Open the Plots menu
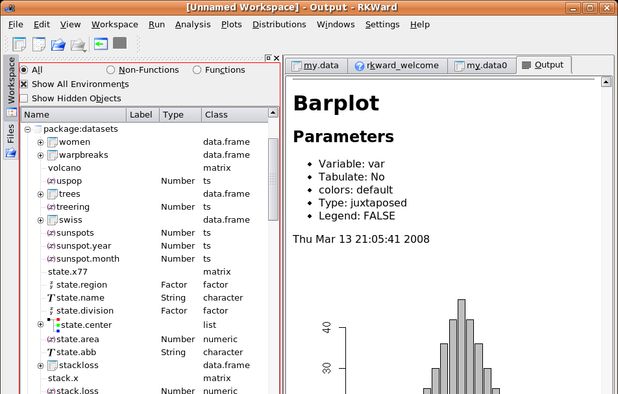This screenshot has width=618, height=394. coord(231,24)
